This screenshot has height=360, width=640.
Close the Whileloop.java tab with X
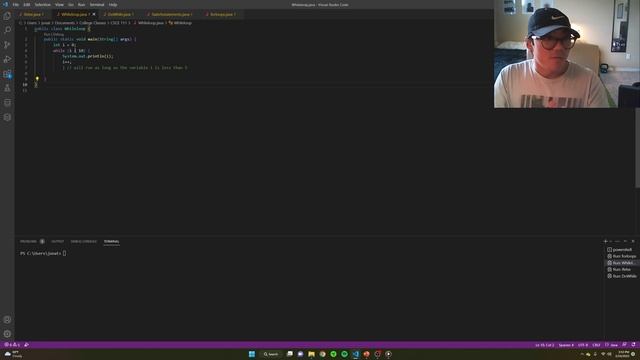pyautogui.click(x=94, y=14)
